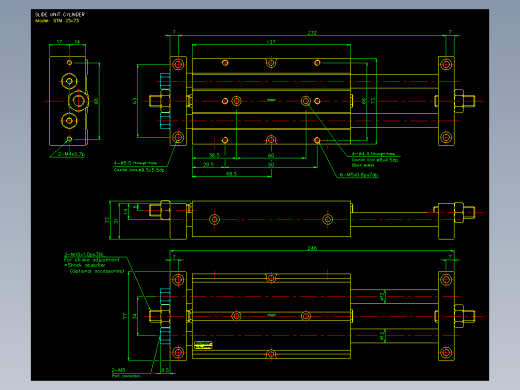Screen dimensions: 520x390
Task: Select the "Port connection" label
Action: tap(126, 376)
